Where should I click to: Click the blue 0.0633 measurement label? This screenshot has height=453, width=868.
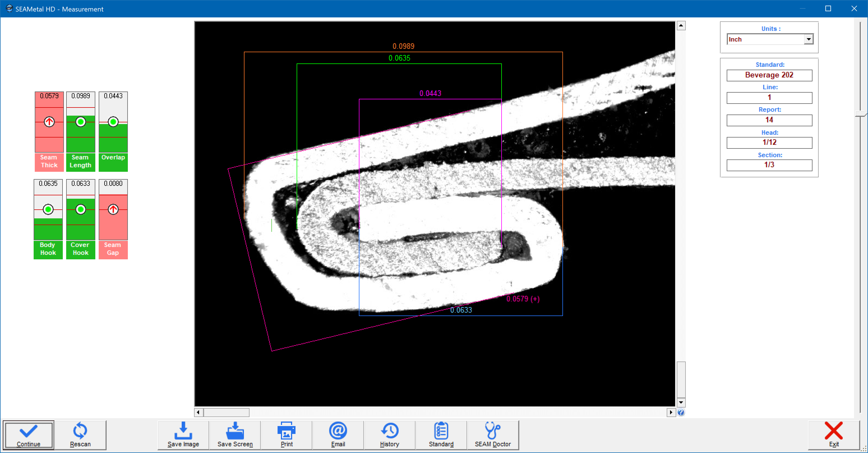point(461,310)
